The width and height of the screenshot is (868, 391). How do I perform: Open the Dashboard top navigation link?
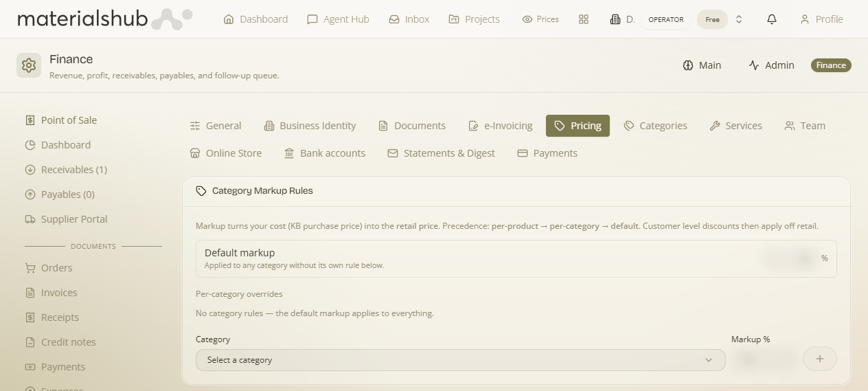(x=255, y=19)
